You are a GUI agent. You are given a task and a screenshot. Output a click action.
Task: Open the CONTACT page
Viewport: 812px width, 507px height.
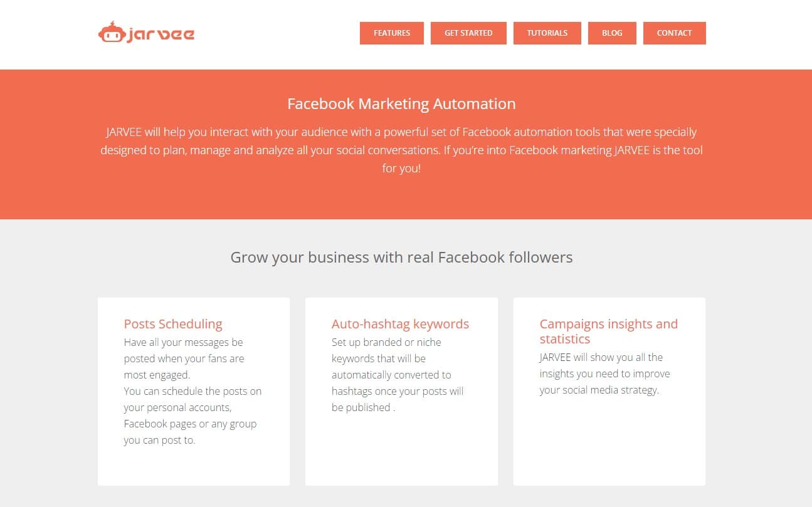674,33
